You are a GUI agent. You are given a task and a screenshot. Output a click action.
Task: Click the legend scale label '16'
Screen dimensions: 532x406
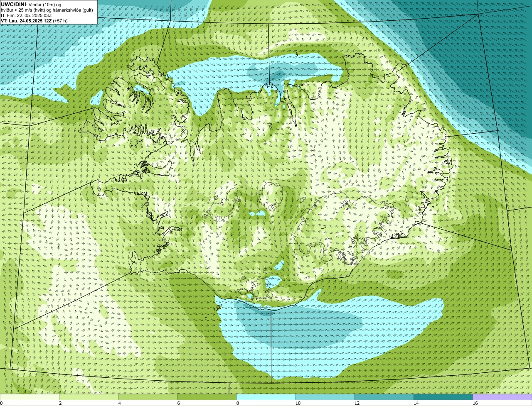[x=475, y=403]
